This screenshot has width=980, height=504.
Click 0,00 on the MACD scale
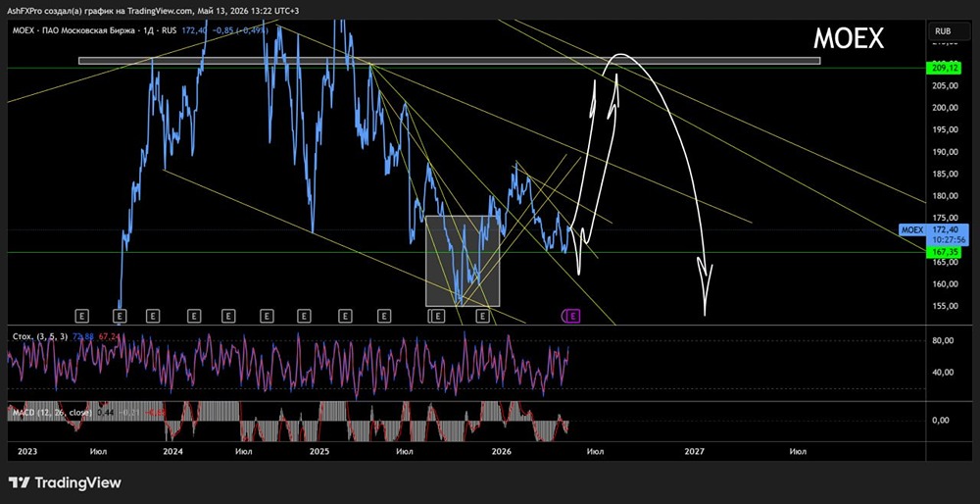point(942,421)
